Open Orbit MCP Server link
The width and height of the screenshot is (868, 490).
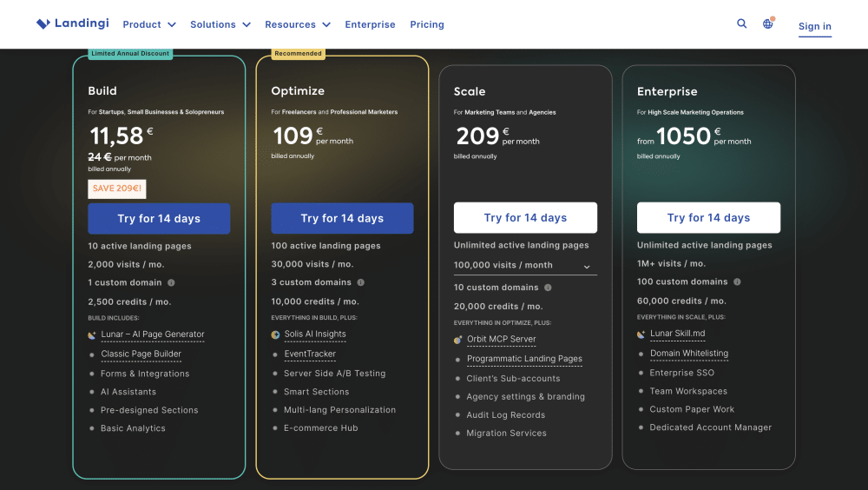[501, 339]
